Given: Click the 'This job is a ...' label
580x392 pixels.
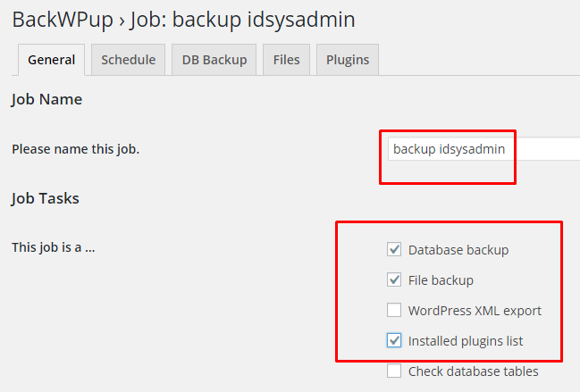Looking at the screenshot, I should [x=54, y=247].
